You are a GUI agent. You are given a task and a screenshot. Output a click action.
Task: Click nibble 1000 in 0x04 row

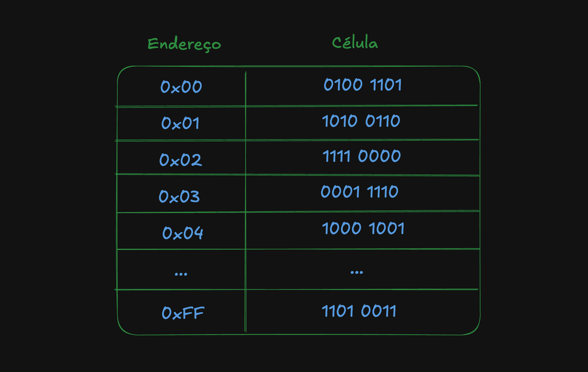click(342, 228)
